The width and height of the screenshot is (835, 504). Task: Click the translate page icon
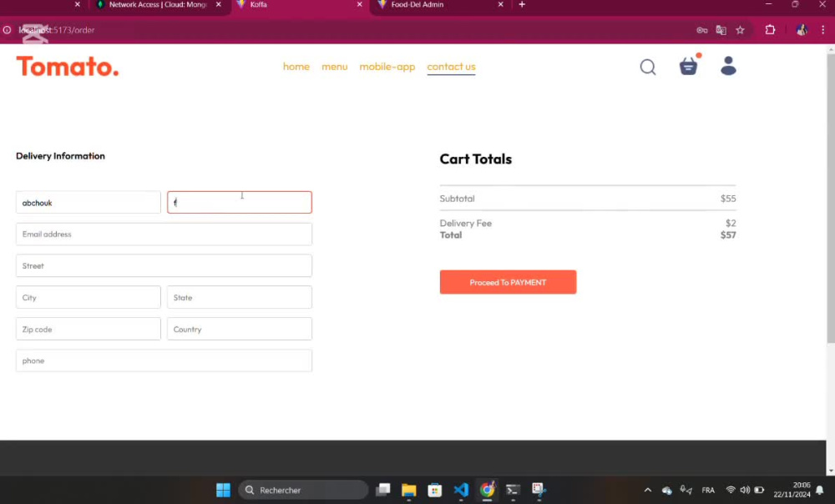click(x=721, y=30)
